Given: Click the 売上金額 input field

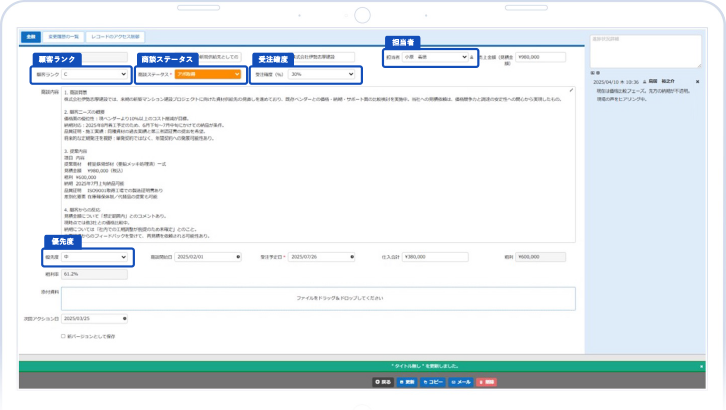Looking at the screenshot, I should 542,58.
